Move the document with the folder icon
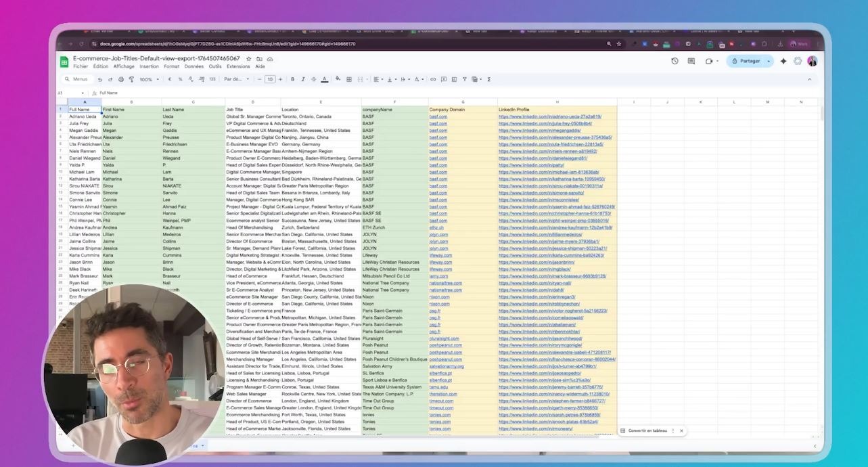This screenshot has height=467, width=868. [x=260, y=59]
